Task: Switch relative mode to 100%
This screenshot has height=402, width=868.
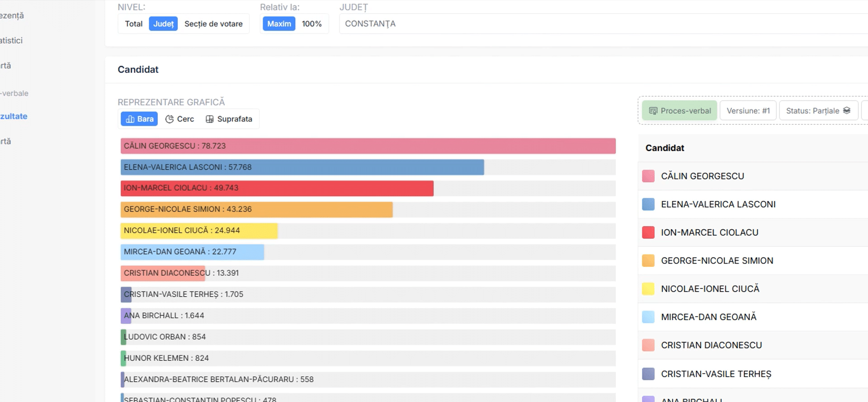Action: click(312, 24)
